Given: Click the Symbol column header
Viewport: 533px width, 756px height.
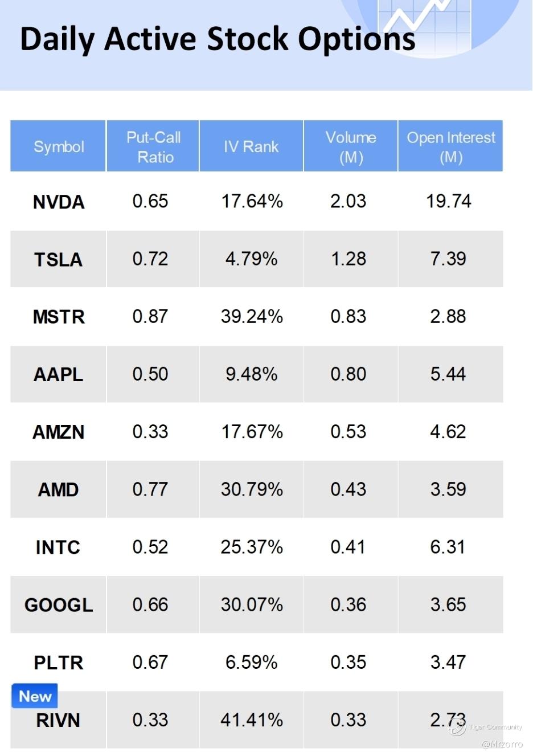Looking at the screenshot, I should tap(59, 146).
